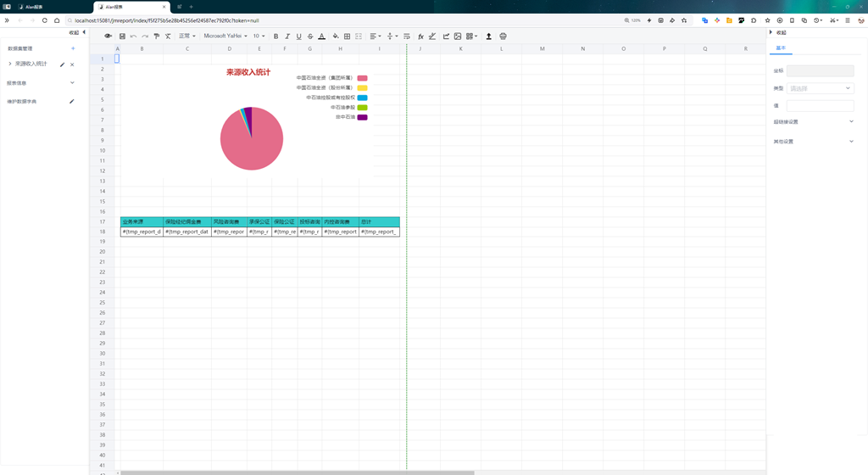Screen dimensions: 868x475
Task: Open the browser main menu icon
Action: coord(848,20)
